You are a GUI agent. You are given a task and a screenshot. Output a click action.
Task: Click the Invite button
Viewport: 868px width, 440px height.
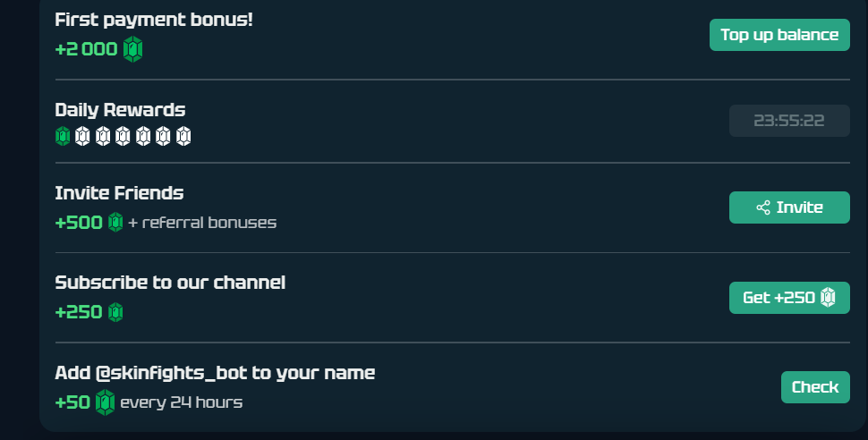pos(789,207)
